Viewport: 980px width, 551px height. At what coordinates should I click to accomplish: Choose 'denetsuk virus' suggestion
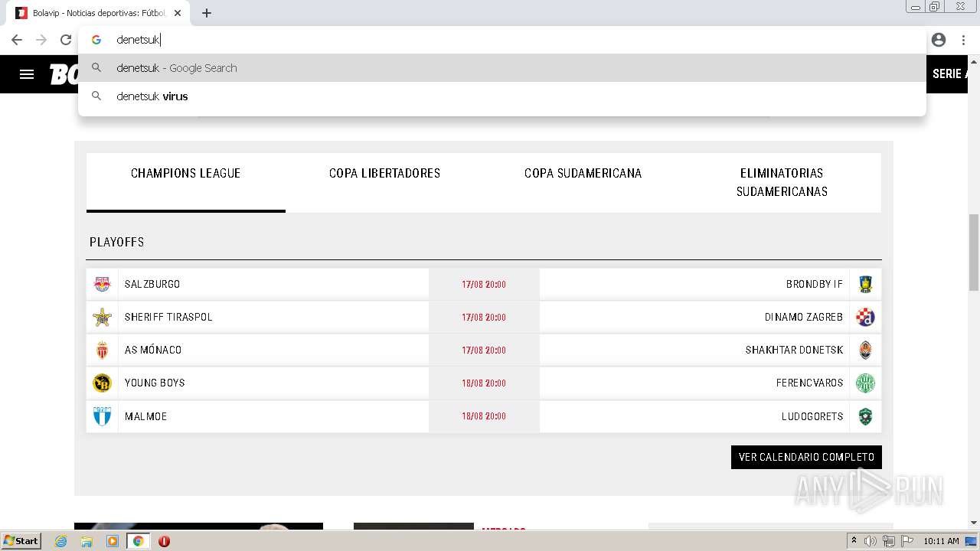(x=501, y=96)
